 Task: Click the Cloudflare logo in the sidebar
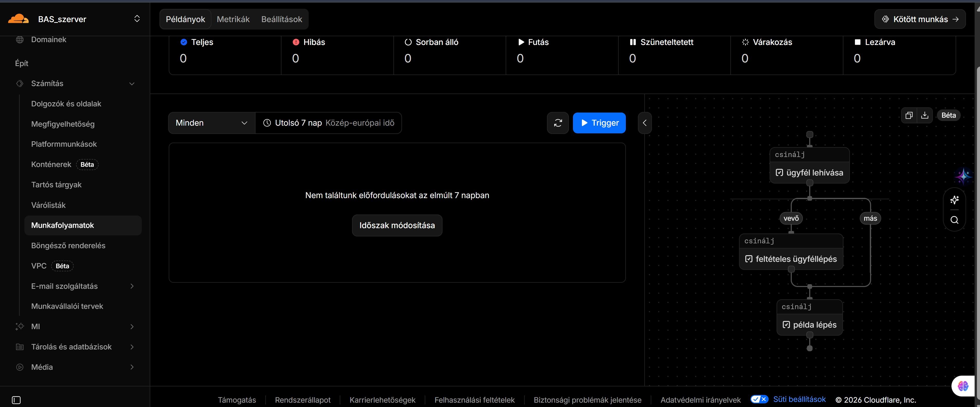[18, 18]
